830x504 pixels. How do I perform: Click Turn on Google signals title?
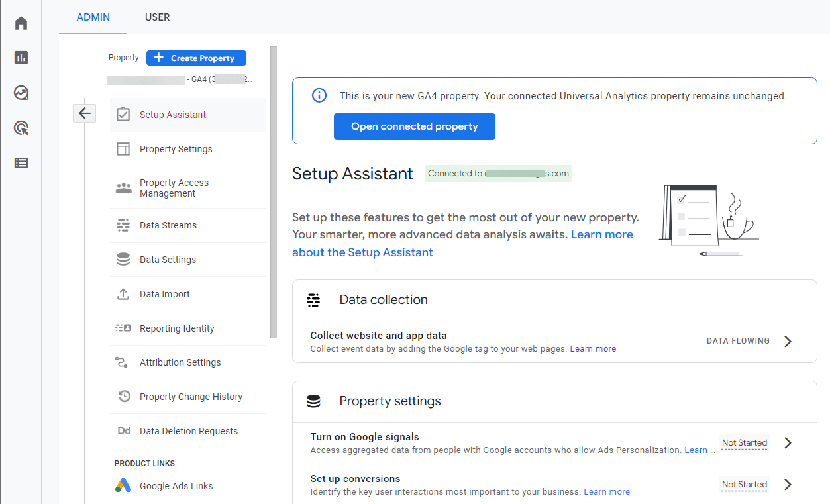click(365, 437)
